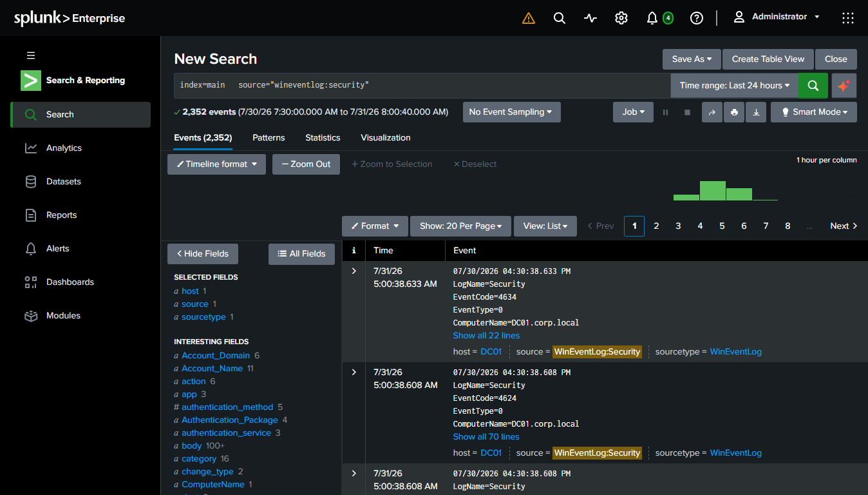Image resolution: width=868 pixels, height=495 pixels.
Task: Open Dashboards in sidebar
Action: tap(80, 282)
